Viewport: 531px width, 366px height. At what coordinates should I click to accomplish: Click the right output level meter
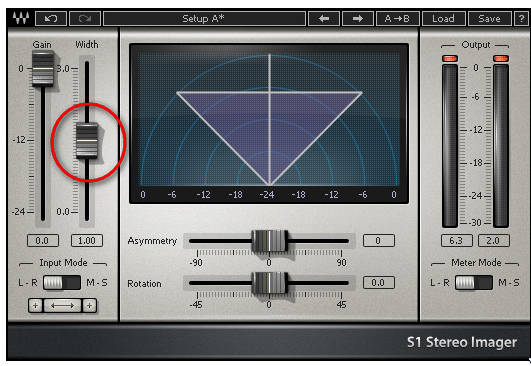coord(501,146)
